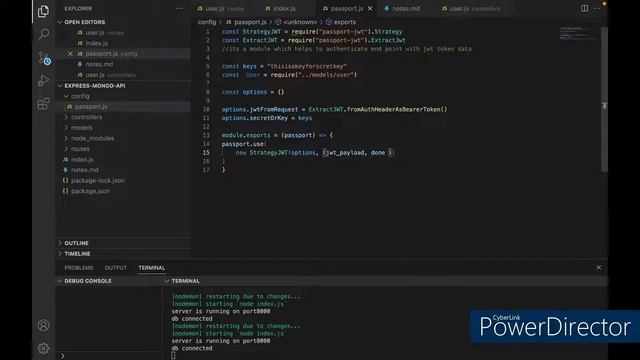Viewport: 640px width, 360px height.
Task: Open the Extensions view icon
Action: click(x=43, y=104)
